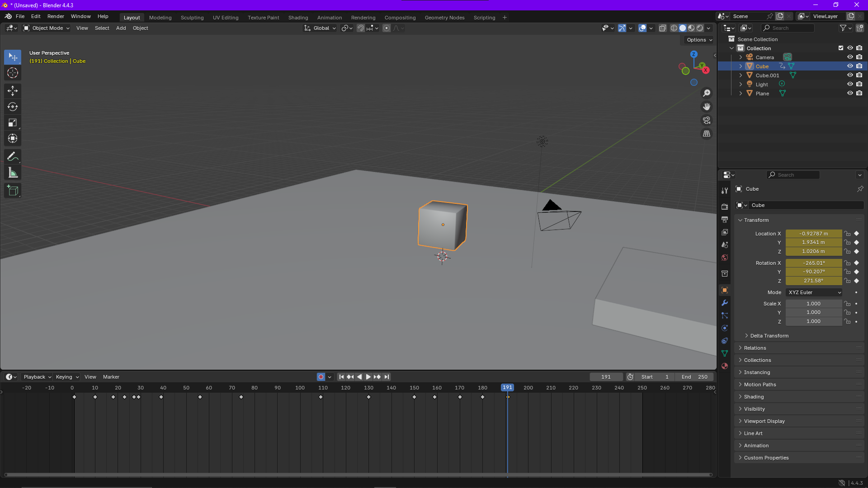Toggle X-Ray display icon

662,28
